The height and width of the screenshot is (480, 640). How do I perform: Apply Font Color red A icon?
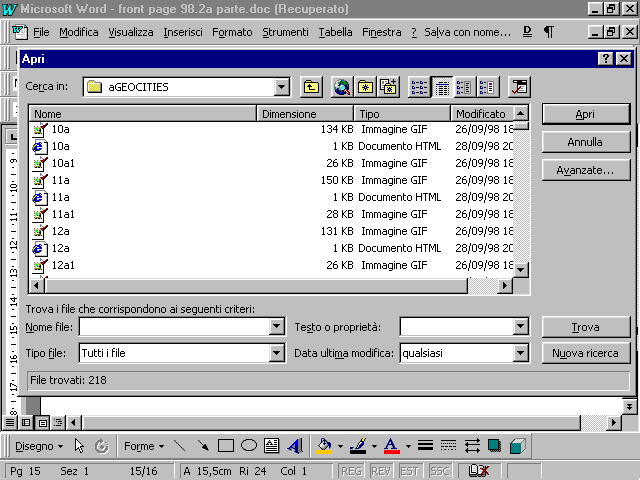pos(391,446)
